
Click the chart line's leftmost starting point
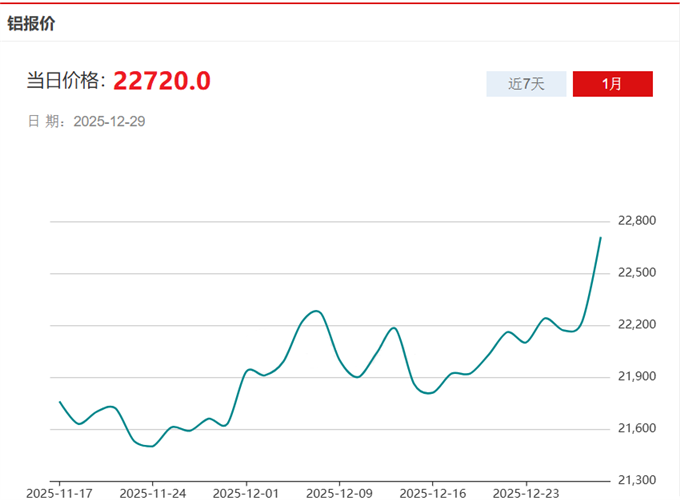(x=60, y=402)
